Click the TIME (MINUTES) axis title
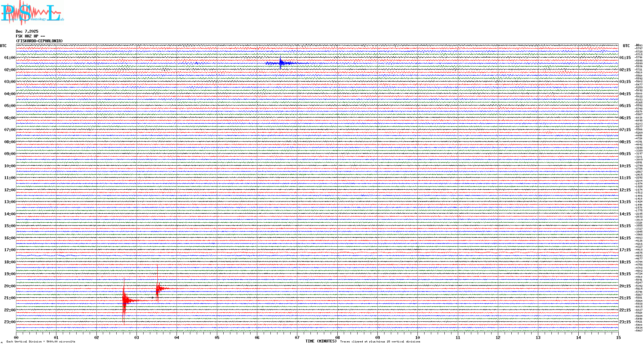644x346 pixels. pos(321,341)
